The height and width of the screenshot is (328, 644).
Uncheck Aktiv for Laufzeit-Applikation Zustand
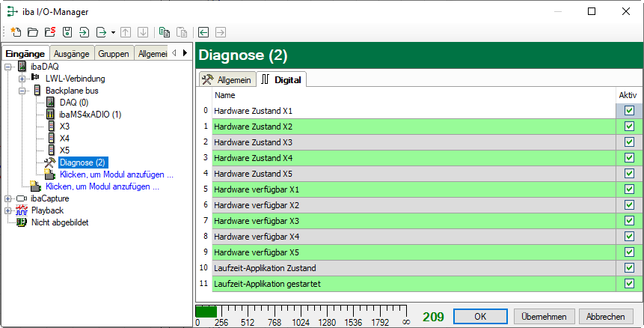tap(629, 267)
